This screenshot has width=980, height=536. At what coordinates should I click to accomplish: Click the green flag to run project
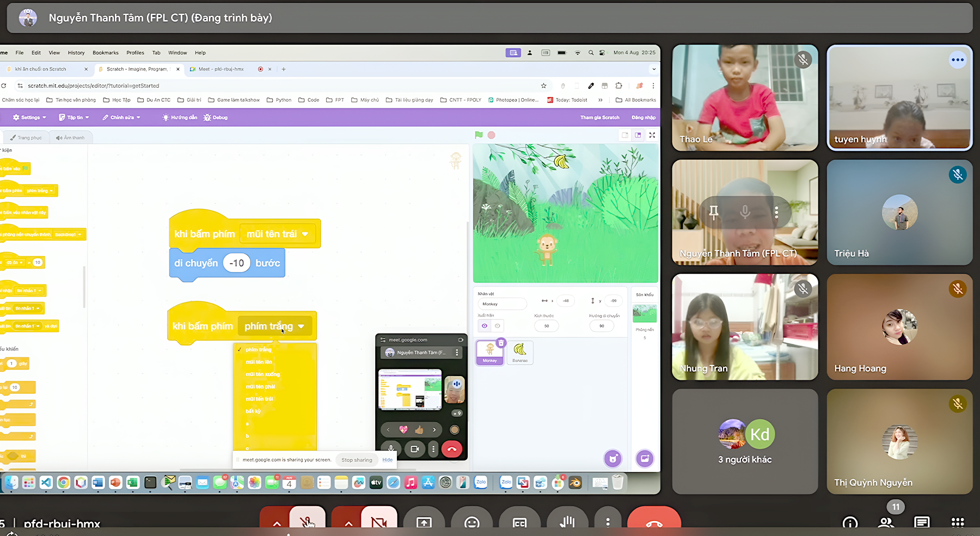point(479,135)
